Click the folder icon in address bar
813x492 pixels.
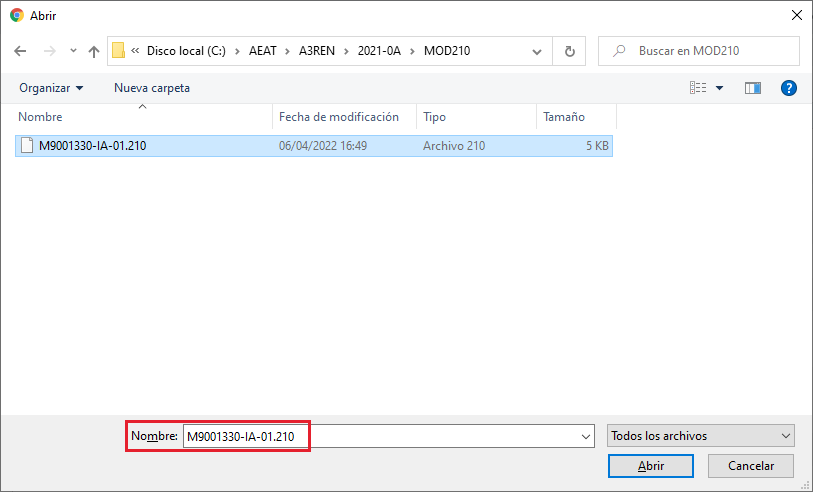119,50
